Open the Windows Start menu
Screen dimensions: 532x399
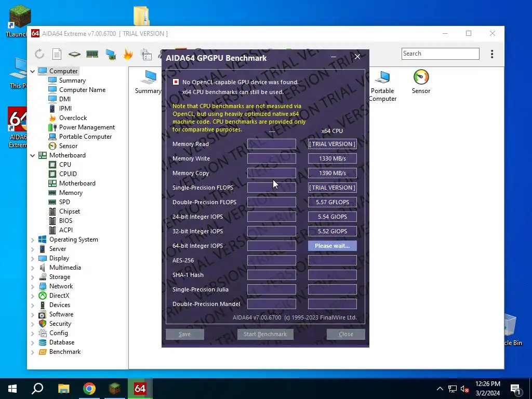tap(12, 389)
